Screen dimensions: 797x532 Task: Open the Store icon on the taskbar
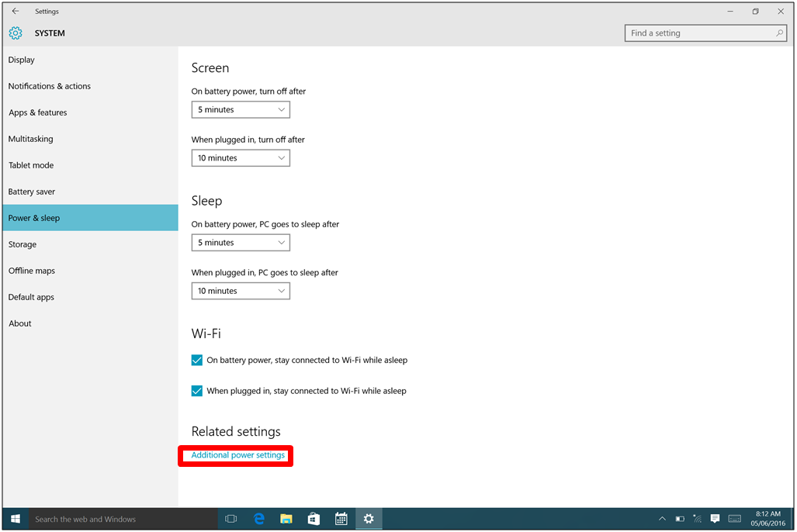pos(314,519)
